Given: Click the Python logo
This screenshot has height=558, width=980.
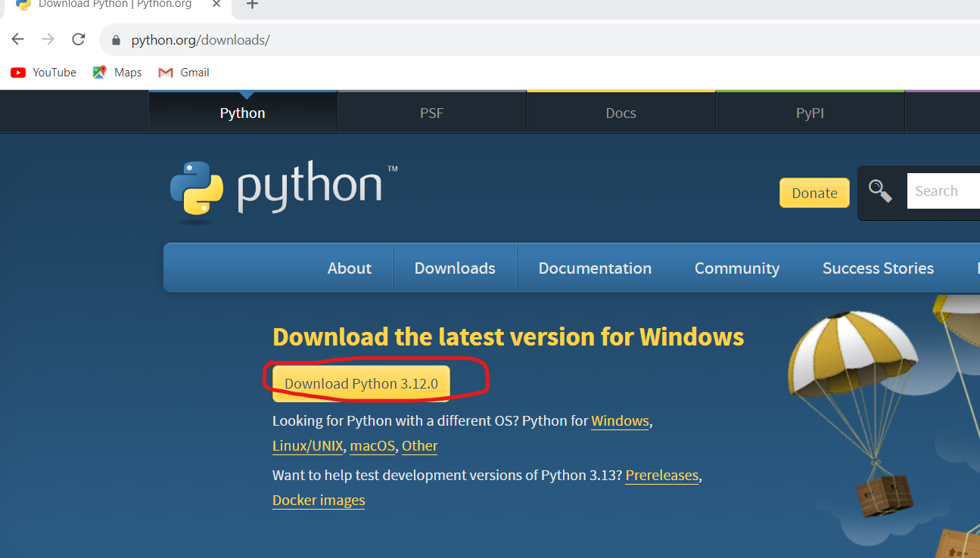Looking at the screenshot, I should click(x=284, y=191).
